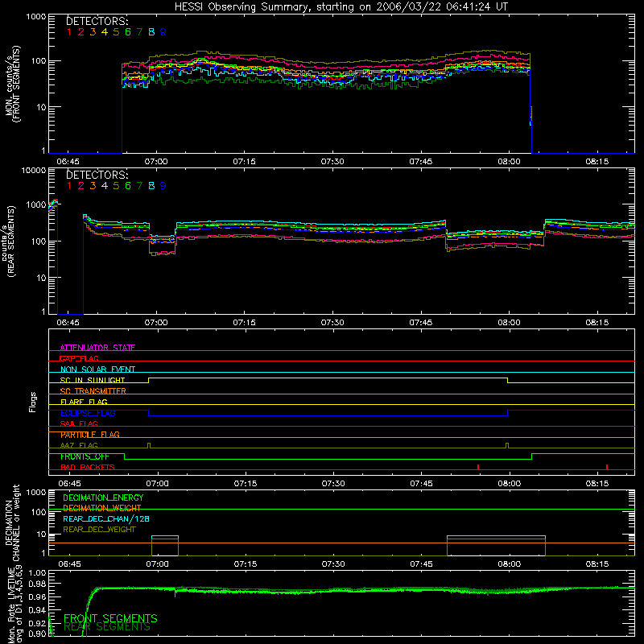Select detector 7 in rear segments legend

(139, 186)
